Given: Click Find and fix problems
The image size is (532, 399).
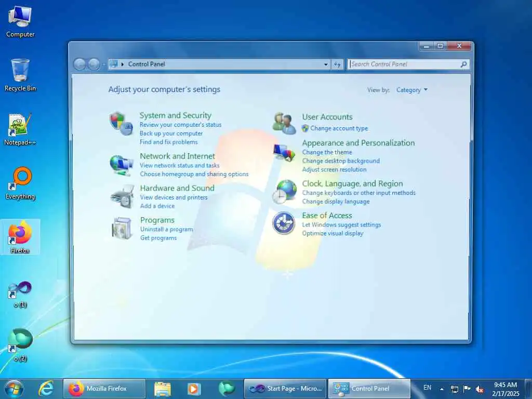Looking at the screenshot, I should [x=169, y=142].
